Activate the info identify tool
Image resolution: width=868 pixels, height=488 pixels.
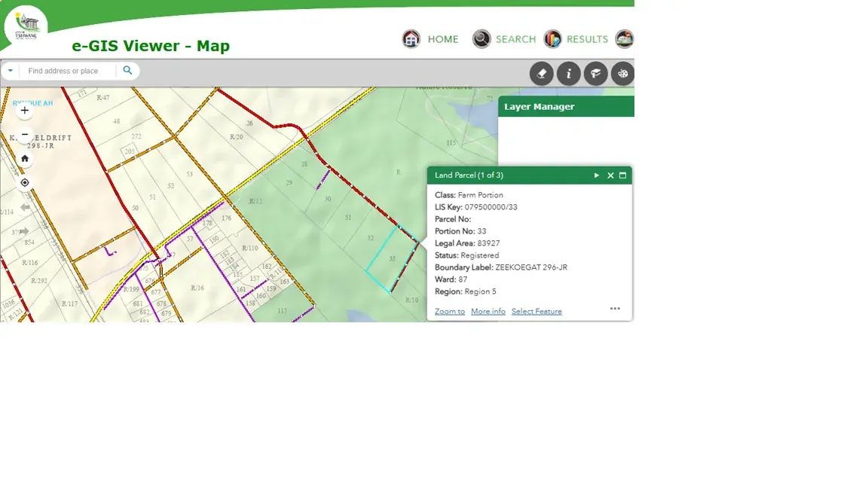coord(568,74)
